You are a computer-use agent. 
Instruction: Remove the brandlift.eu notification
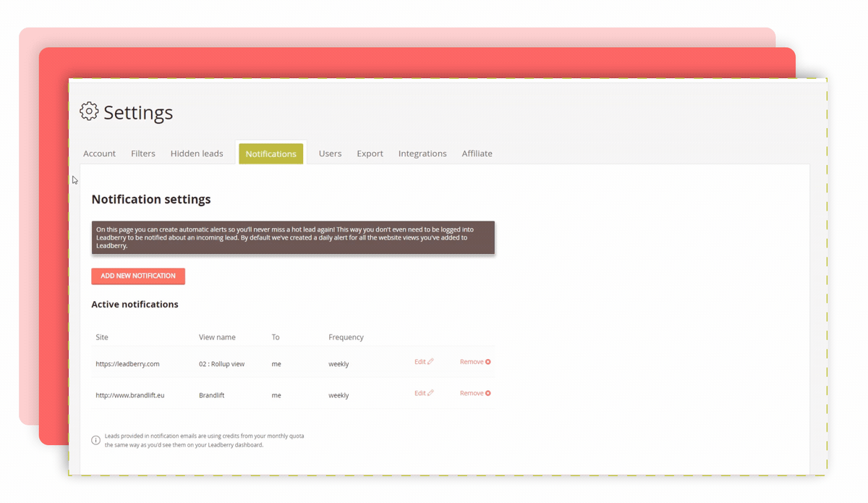[475, 393]
